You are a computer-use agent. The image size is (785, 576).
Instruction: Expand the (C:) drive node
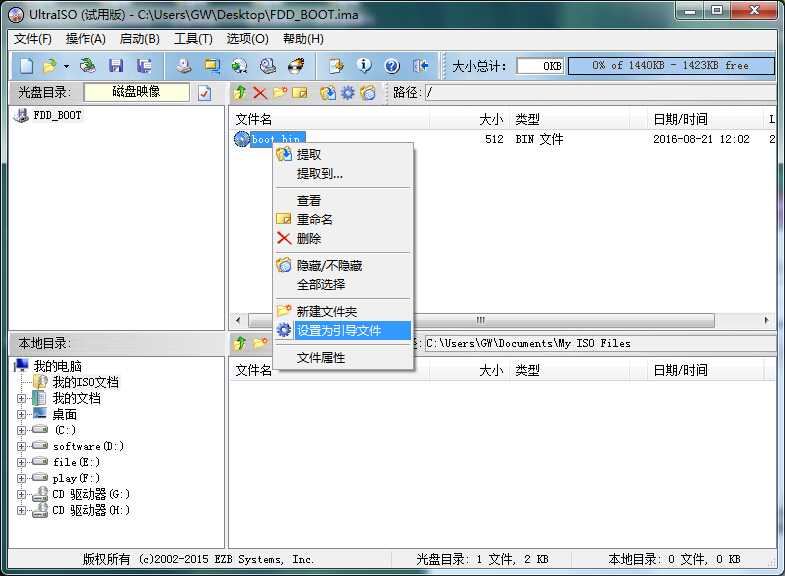tap(21, 431)
